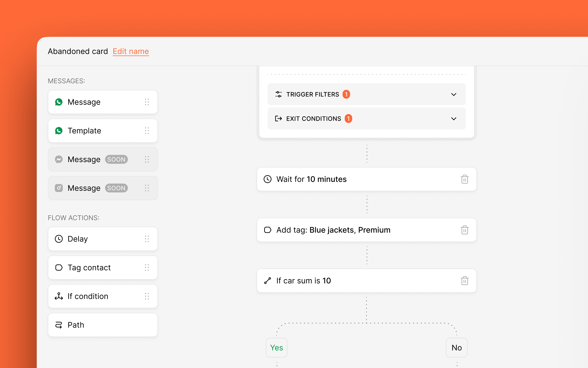Click the WhatsApp icon on the Message card
This screenshot has width=588, height=368.
point(59,102)
